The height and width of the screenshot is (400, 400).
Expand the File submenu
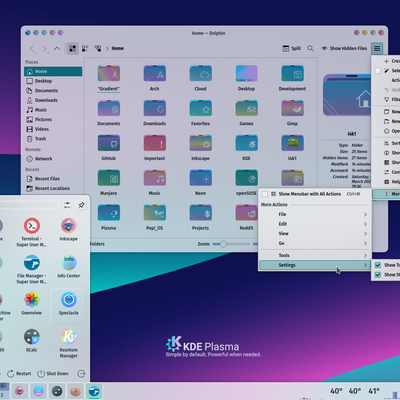[x=315, y=214]
